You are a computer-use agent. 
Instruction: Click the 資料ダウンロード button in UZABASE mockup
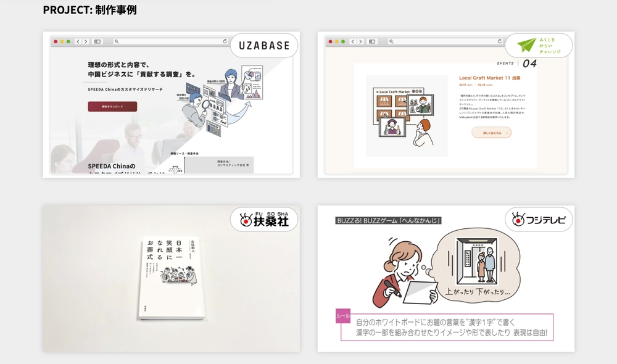(x=112, y=107)
